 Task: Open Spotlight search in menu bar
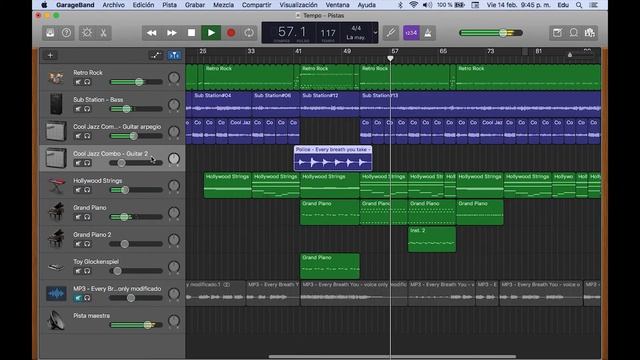(579, 5)
